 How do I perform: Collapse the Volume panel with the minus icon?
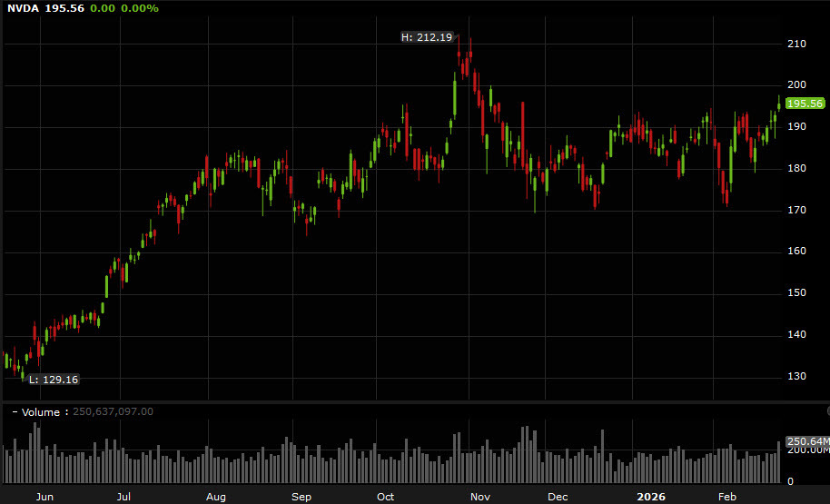point(15,412)
